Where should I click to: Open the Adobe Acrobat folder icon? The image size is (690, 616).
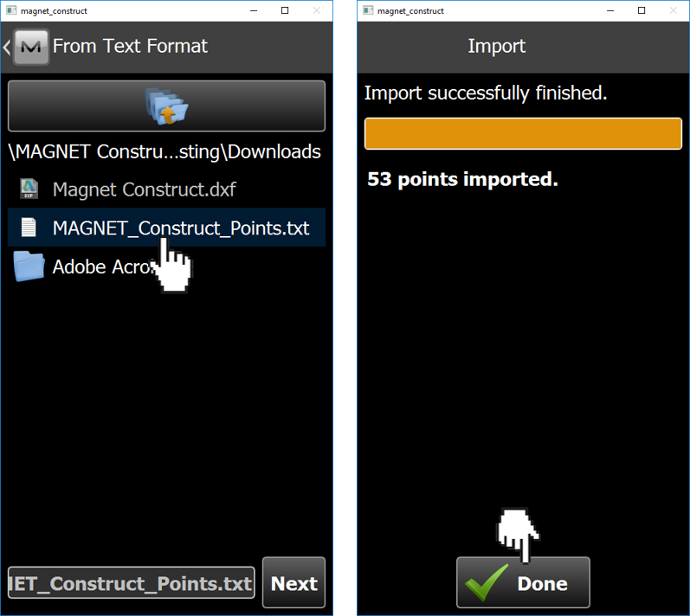pyautogui.click(x=29, y=266)
